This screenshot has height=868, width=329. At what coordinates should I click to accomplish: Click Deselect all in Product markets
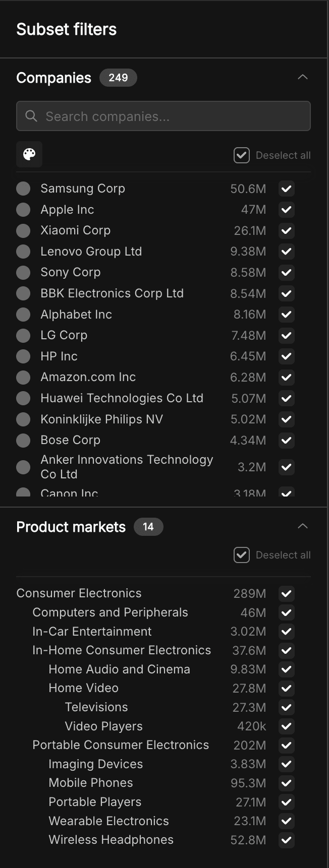[x=272, y=555]
